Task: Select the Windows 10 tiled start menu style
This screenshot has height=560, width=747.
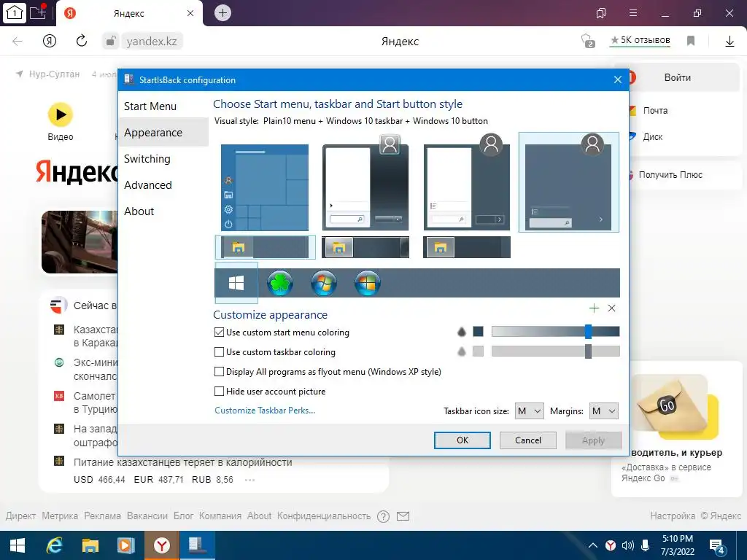Action: click(265, 187)
